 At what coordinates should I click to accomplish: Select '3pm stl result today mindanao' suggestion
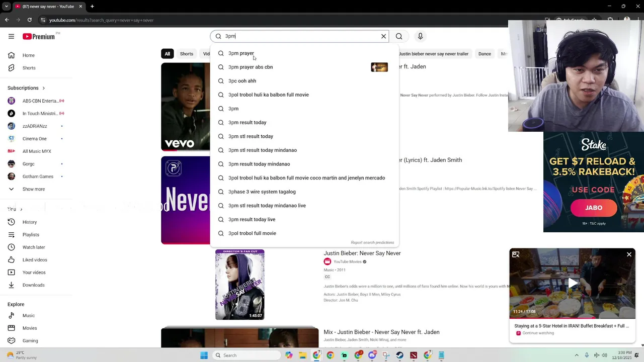[304, 150]
